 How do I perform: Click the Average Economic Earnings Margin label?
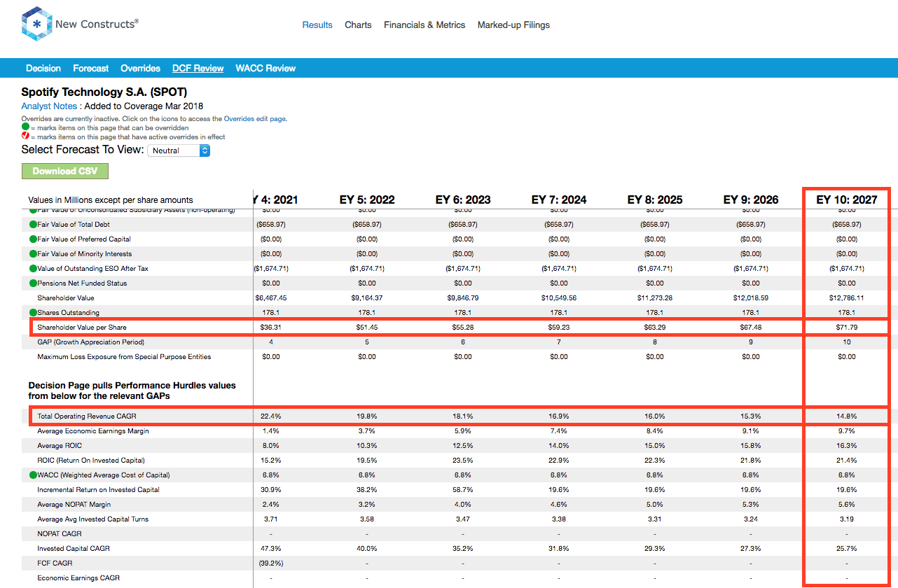coord(93,431)
